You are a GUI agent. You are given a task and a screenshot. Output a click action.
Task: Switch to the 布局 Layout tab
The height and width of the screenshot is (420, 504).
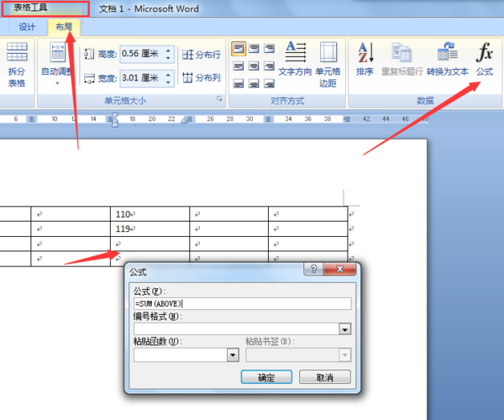(64, 27)
